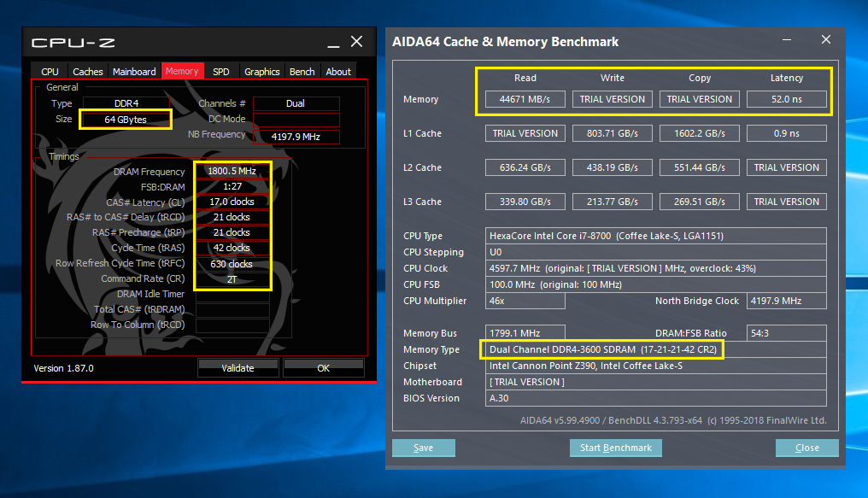Open the SPD tab
868x498 pixels.
click(221, 72)
